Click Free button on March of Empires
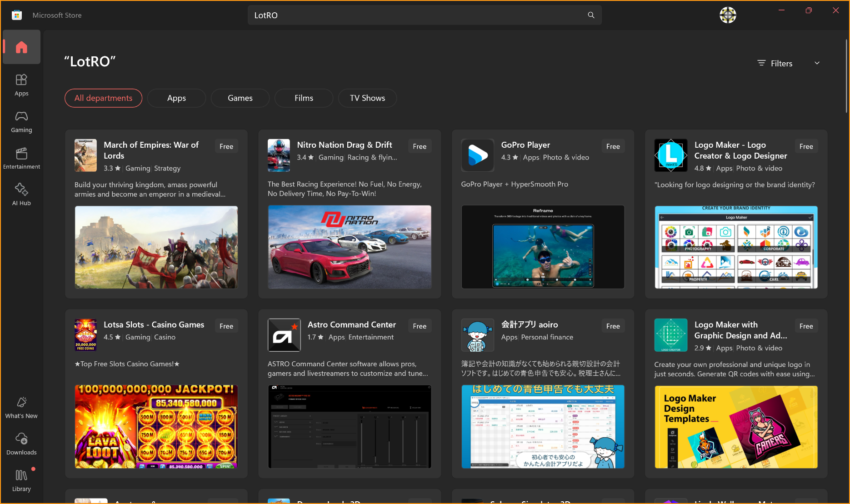 tap(226, 146)
